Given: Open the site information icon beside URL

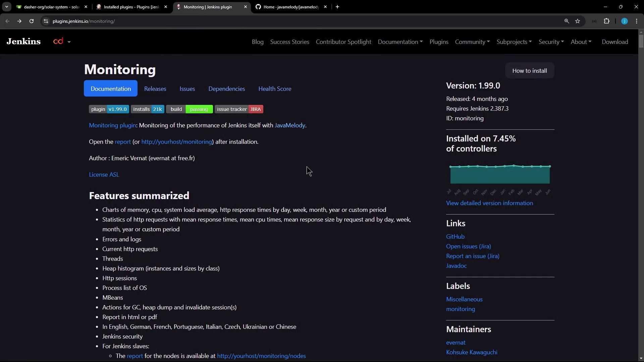Looking at the screenshot, I should [46, 21].
